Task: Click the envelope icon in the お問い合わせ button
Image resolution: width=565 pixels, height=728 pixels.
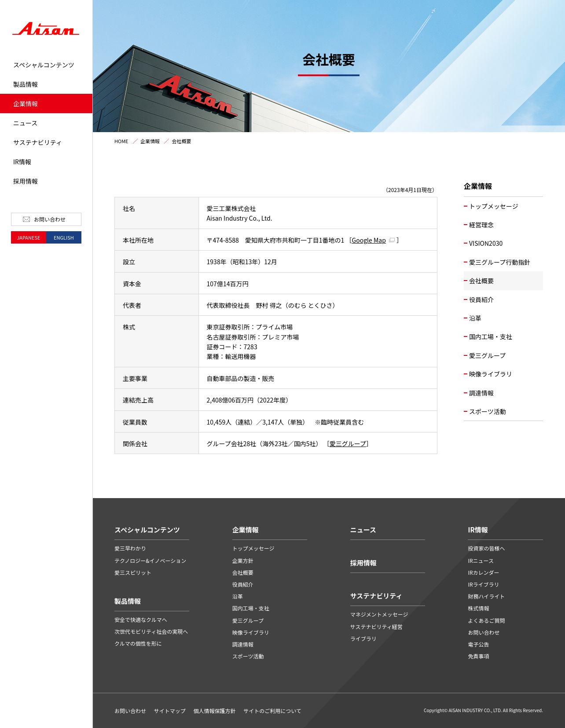Action: [26, 219]
